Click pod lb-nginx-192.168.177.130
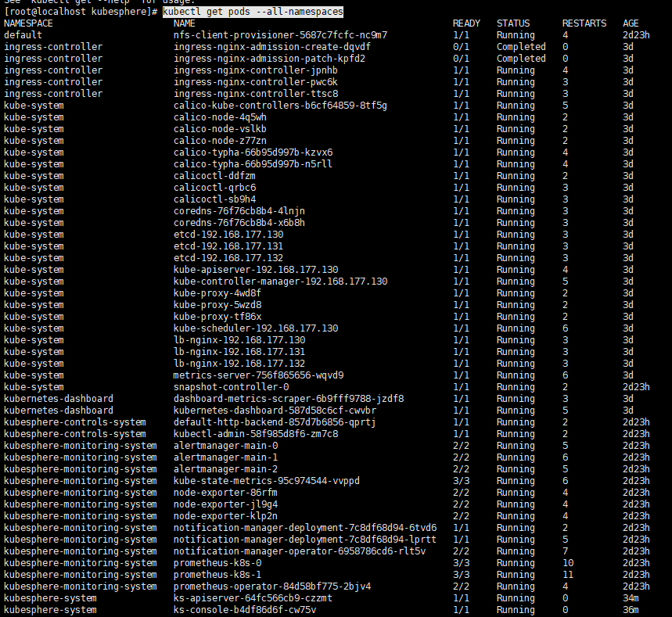This screenshot has height=617, width=672. (x=239, y=340)
